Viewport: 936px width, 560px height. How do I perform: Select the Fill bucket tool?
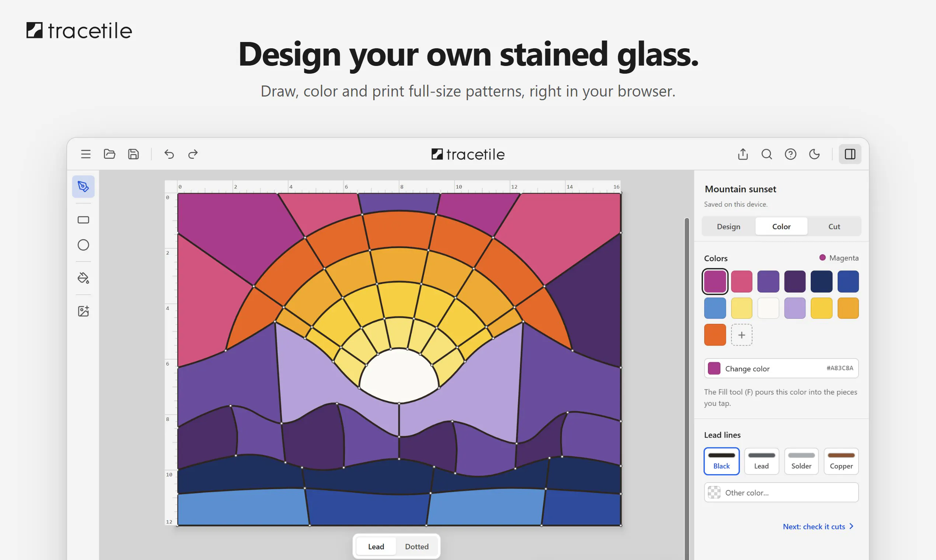[83, 278]
